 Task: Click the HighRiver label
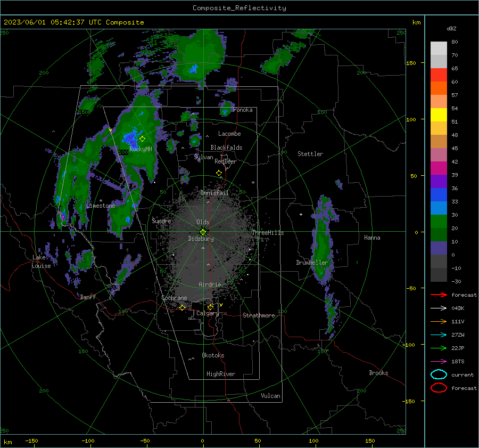[221, 374]
